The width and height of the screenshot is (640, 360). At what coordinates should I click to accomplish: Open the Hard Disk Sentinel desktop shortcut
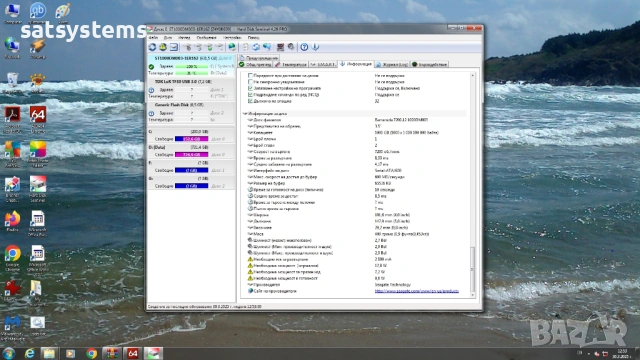(x=38, y=189)
